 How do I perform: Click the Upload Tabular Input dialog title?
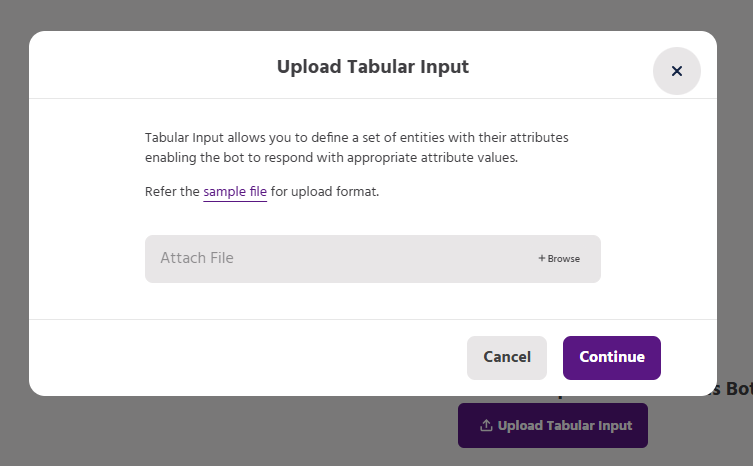point(372,68)
